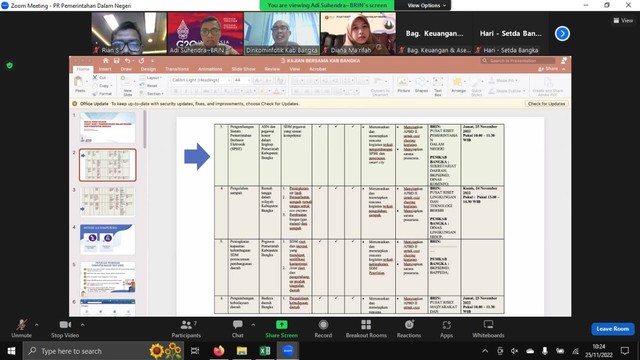Image resolution: width=640 pixels, height=360 pixels.
Task: Open Excel from the Windows taskbar
Action: click(x=265, y=351)
